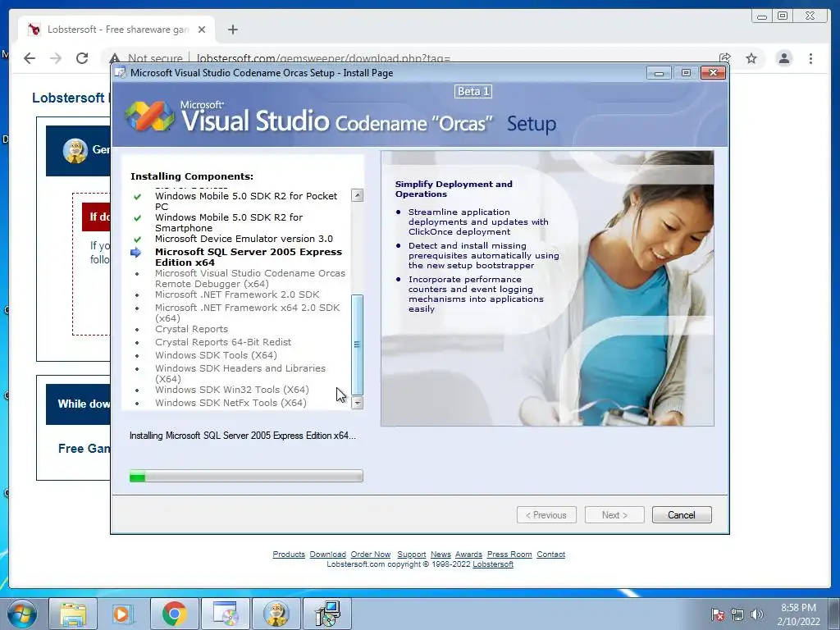
Task: Click the components list scroll down arrow
Action: point(358,403)
